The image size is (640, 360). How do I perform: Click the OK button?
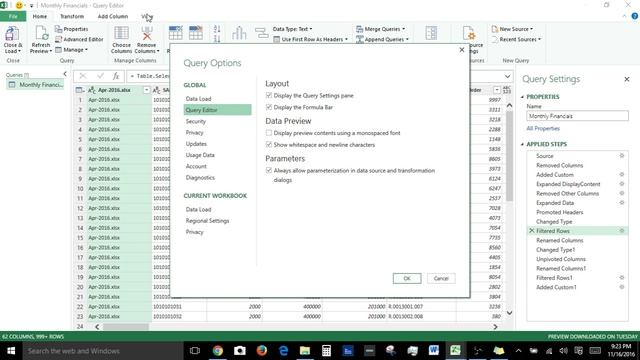pyautogui.click(x=407, y=278)
